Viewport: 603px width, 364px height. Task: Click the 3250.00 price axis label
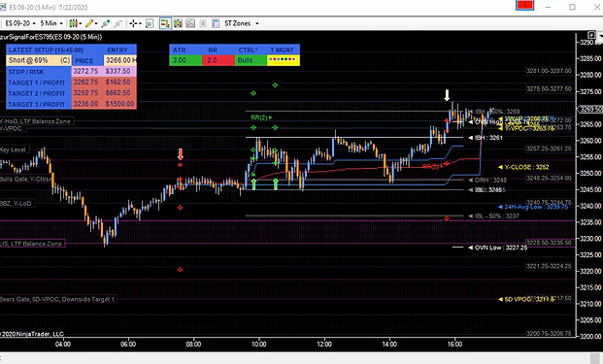pyautogui.click(x=590, y=174)
